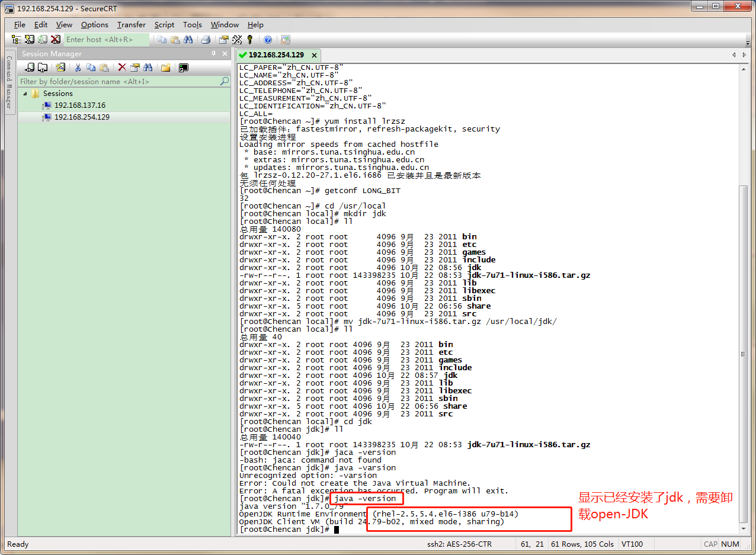Click Paste icon in Session Manager toolbar
Image resolution: width=756 pixels, height=555 pixels.
[x=104, y=68]
